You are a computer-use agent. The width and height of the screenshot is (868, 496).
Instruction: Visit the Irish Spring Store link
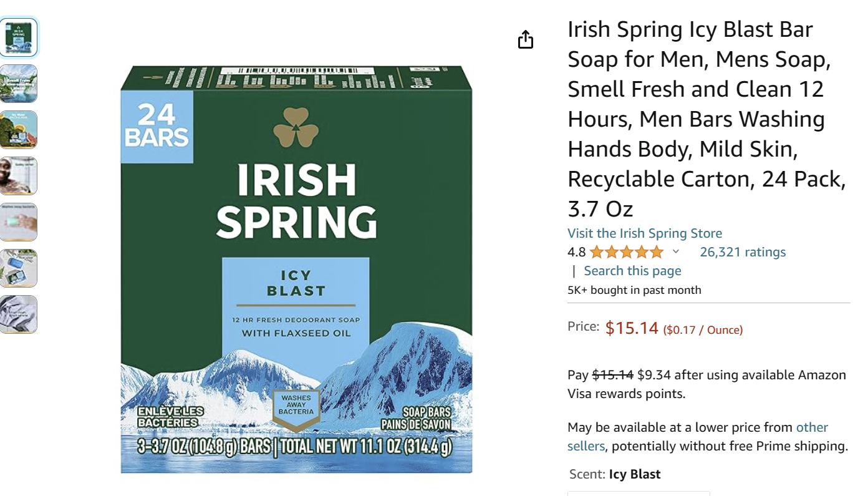pos(645,233)
